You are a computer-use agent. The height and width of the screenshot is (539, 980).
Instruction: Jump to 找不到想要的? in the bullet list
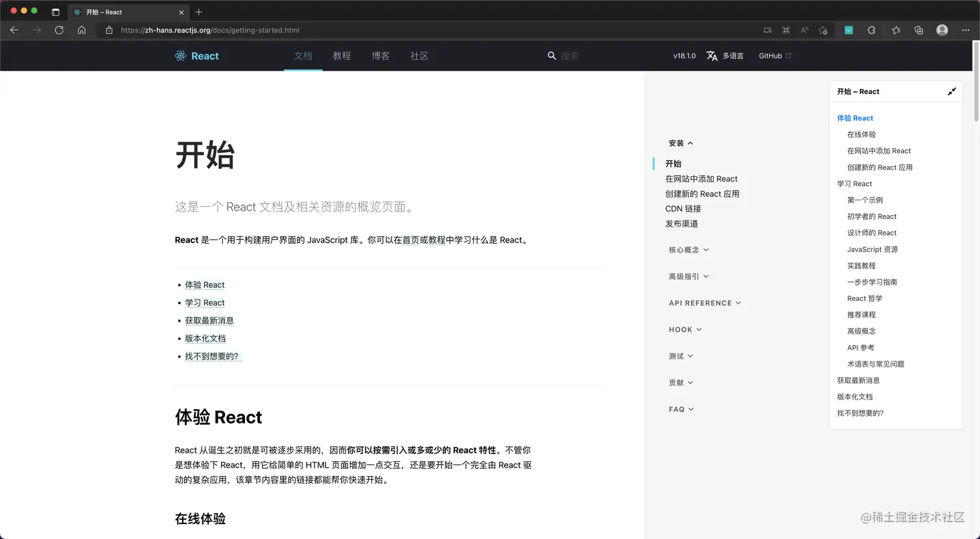213,356
